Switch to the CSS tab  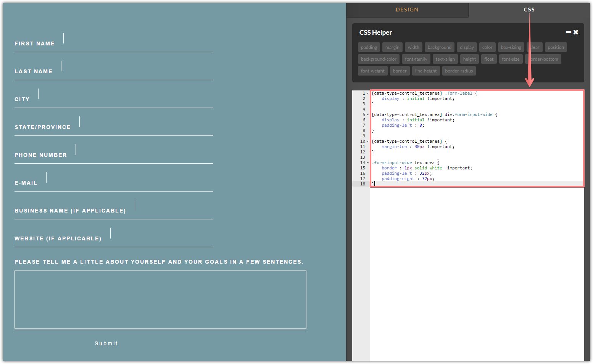click(x=529, y=10)
